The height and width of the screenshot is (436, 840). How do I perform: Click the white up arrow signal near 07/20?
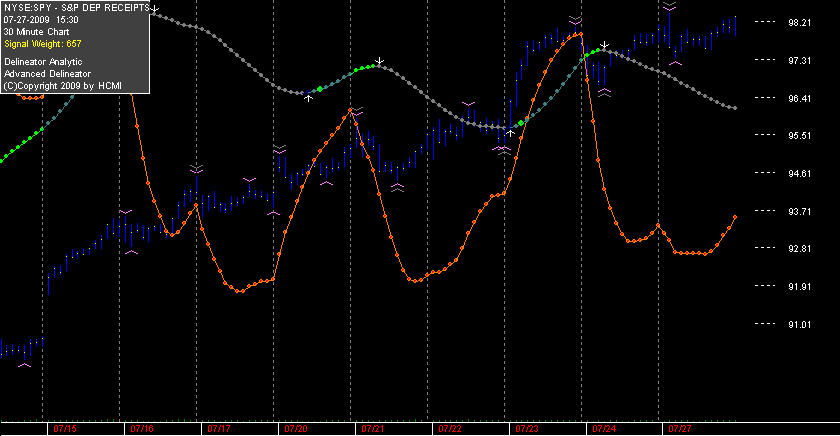(x=309, y=97)
